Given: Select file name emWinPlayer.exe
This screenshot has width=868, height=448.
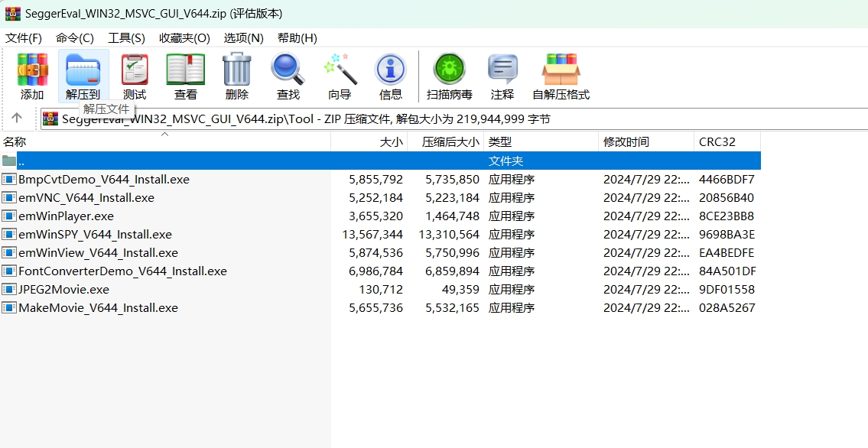Looking at the screenshot, I should 66,216.
